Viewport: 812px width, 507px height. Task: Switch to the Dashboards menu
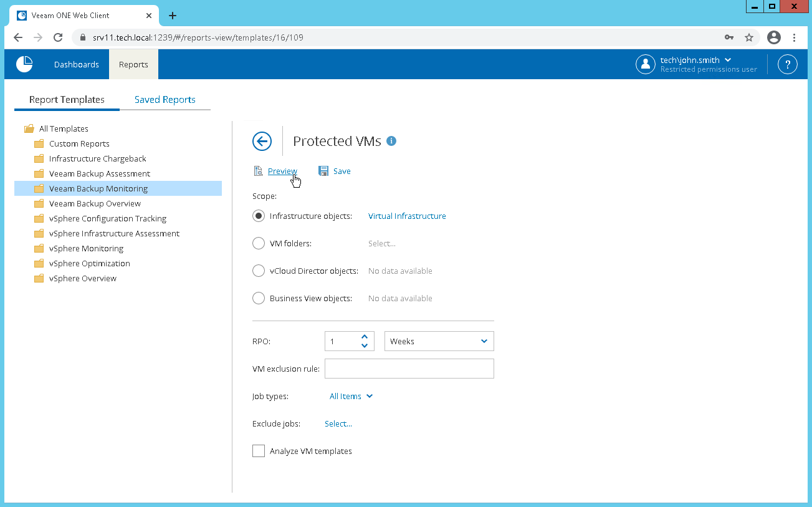pos(77,64)
